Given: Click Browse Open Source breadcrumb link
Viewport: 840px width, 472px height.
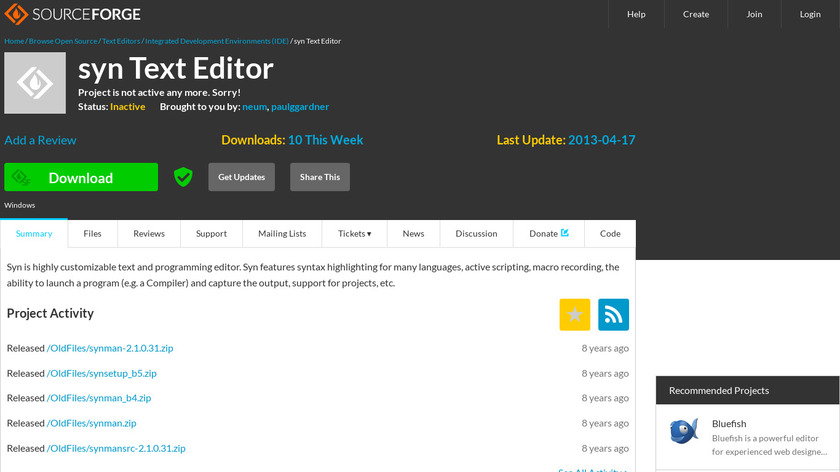Looking at the screenshot, I should 63,41.
